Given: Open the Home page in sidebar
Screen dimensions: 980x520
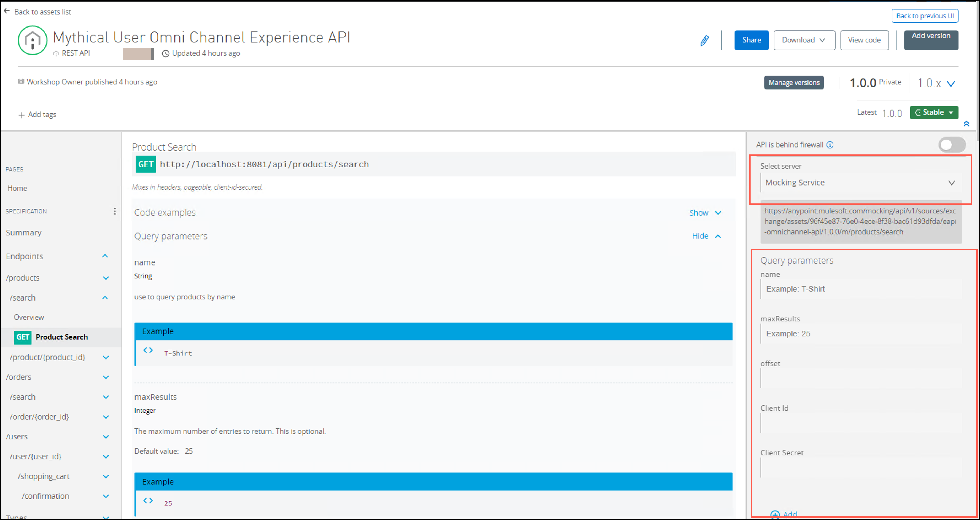Looking at the screenshot, I should [17, 188].
